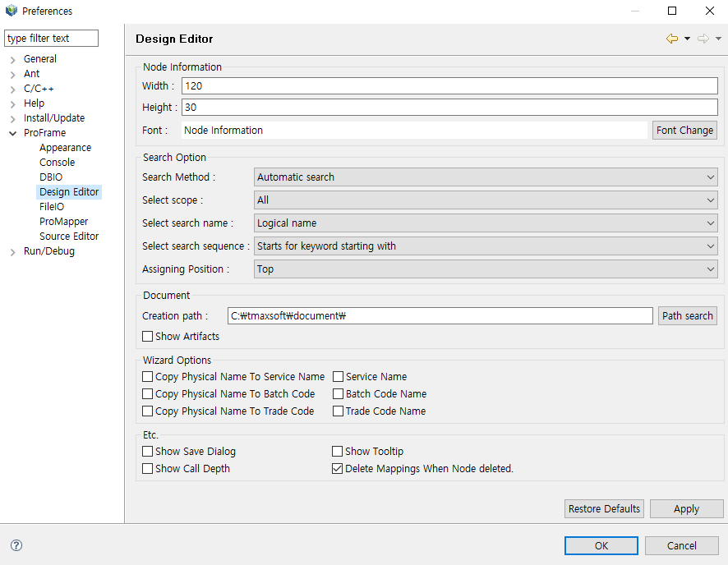Click the Width input field
728x565 pixels.
[x=449, y=86]
